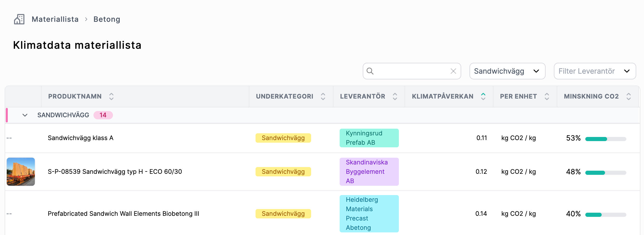Image resolution: width=644 pixels, height=235 pixels.
Task: Sort by Klimatpåverkan column arrows
Action: [x=483, y=96]
